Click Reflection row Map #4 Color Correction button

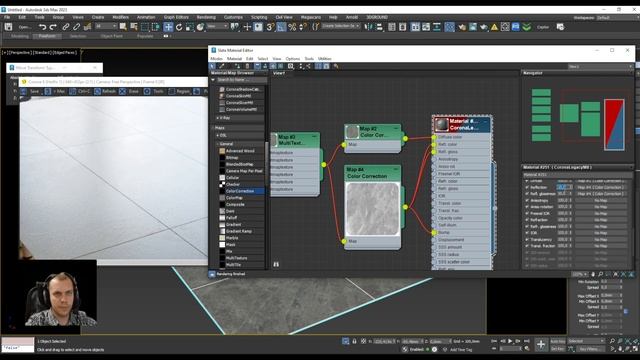(x=601, y=187)
